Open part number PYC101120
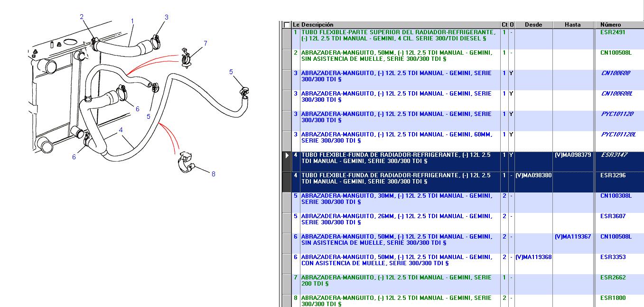644x307 pixels. [x=617, y=114]
